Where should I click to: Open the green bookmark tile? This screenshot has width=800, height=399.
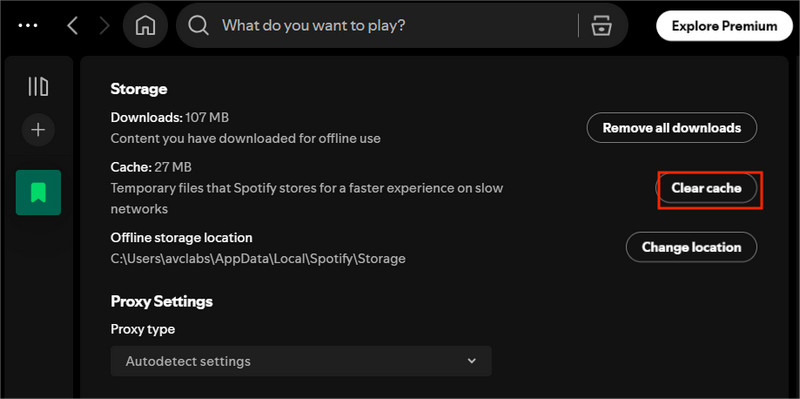[x=38, y=192]
